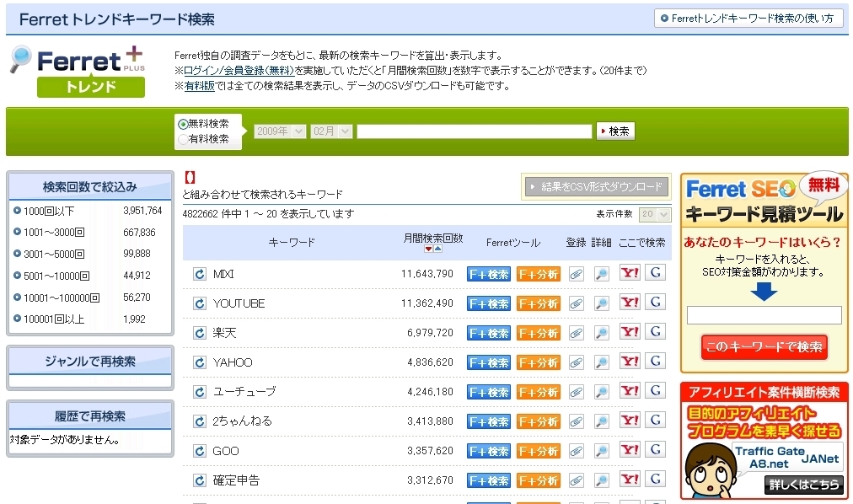
Task: Filter by 10001～100000回 search count
Action: tap(62, 298)
